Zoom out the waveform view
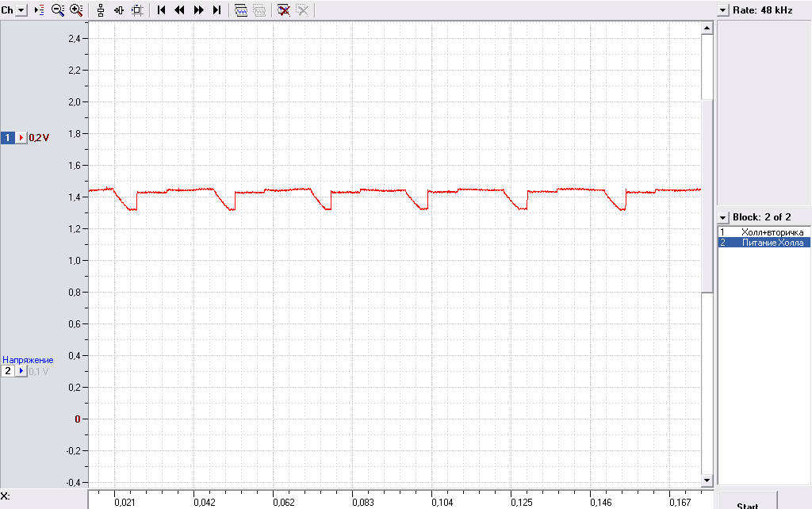The image size is (812, 509). tap(57, 10)
